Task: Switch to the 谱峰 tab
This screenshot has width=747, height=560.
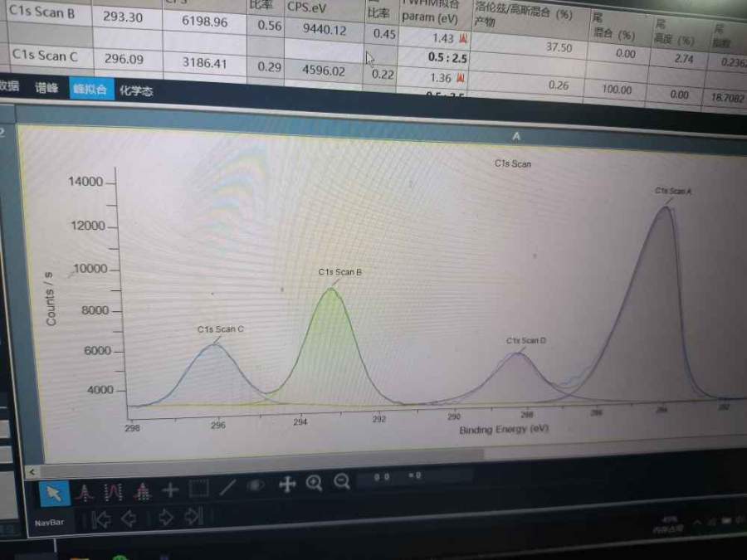Action: 46,88
